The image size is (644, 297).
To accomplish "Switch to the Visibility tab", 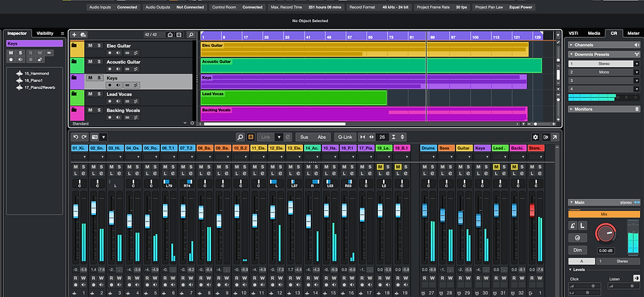I will [x=45, y=34].
